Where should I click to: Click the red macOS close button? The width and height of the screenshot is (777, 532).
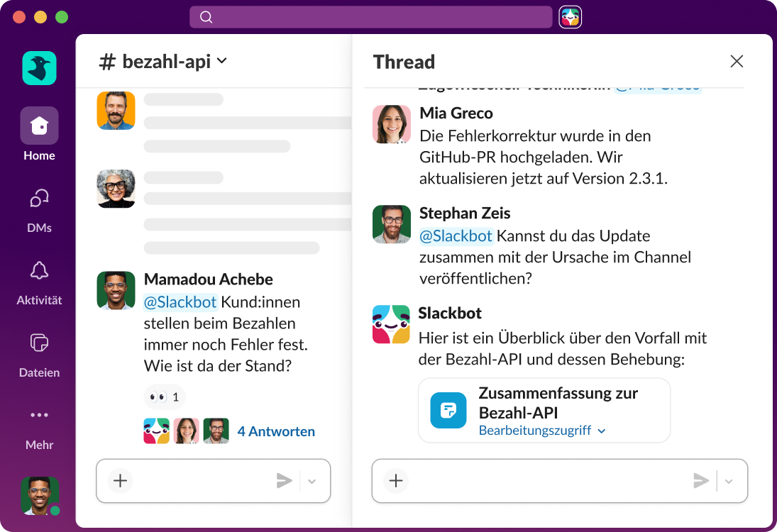point(19,17)
